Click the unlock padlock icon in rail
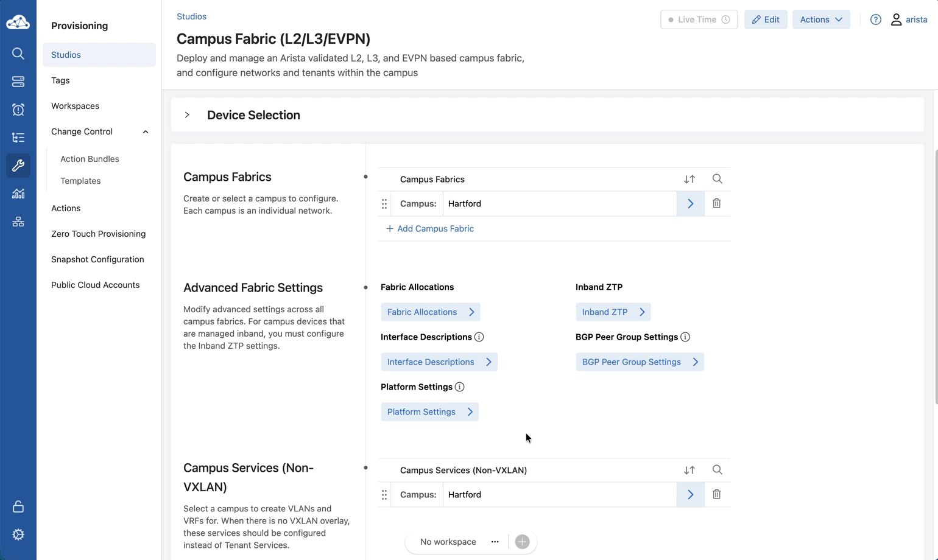 pos(18,506)
